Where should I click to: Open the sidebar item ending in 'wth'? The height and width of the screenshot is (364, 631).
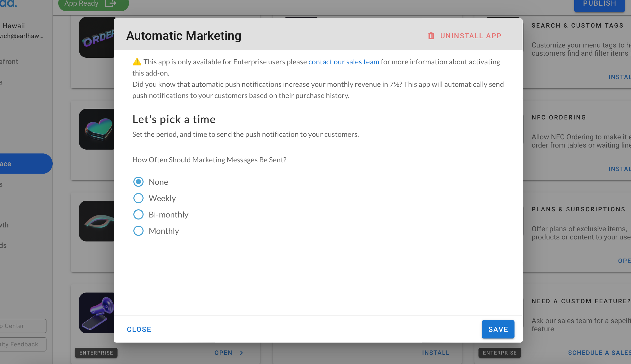(x=5, y=225)
